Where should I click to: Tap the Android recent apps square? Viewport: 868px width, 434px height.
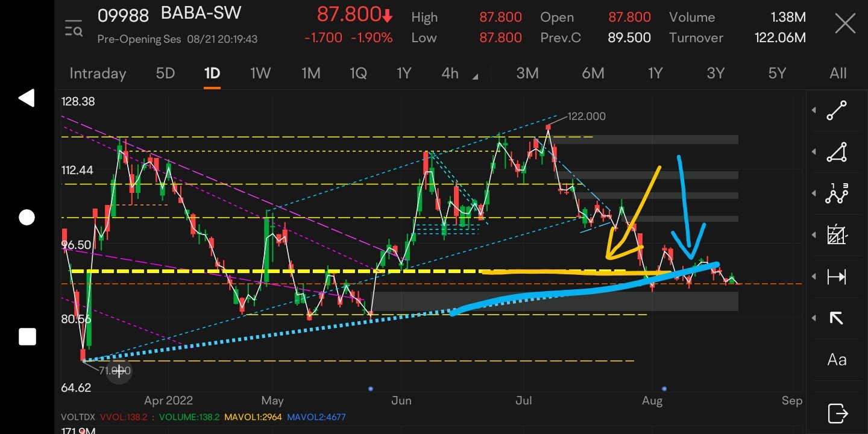pyautogui.click(x=27, y=336)
